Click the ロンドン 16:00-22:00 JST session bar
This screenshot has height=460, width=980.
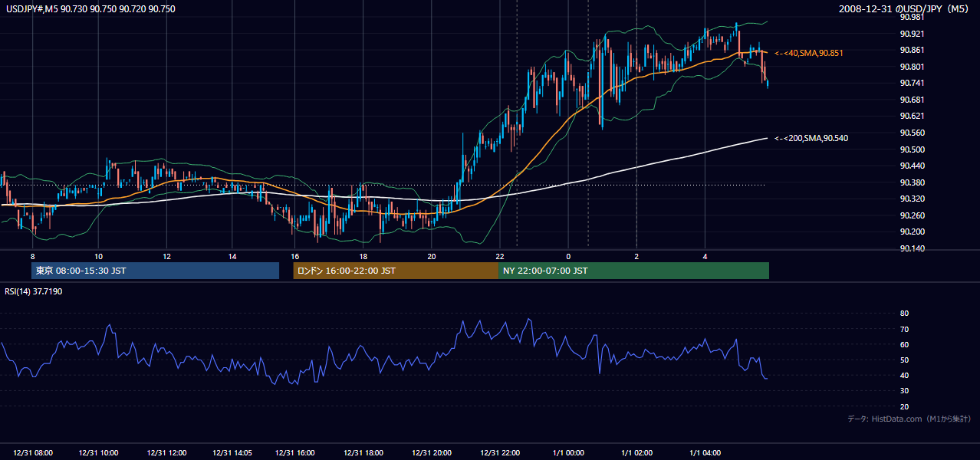(396, 271)
